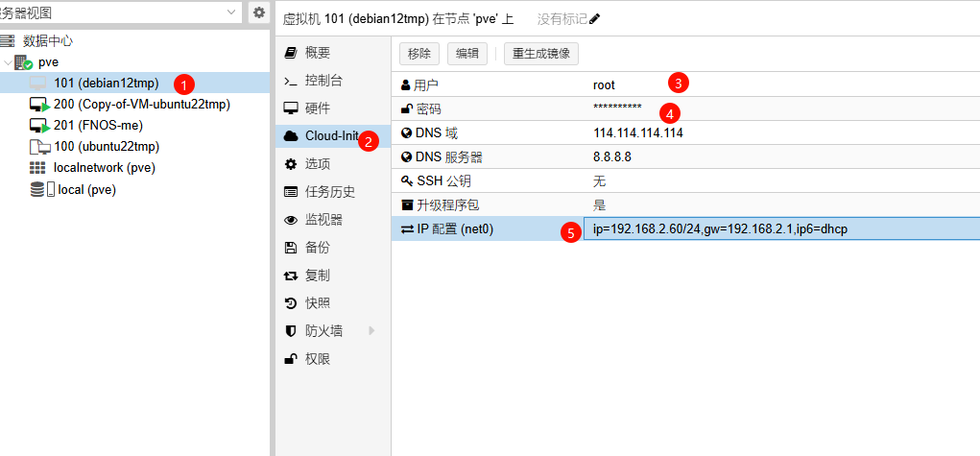Image resolution: width=980 pixels, height=456 pixels.
Task: Click the 备份 floppy disk backup icon
Action: [291, 248]
